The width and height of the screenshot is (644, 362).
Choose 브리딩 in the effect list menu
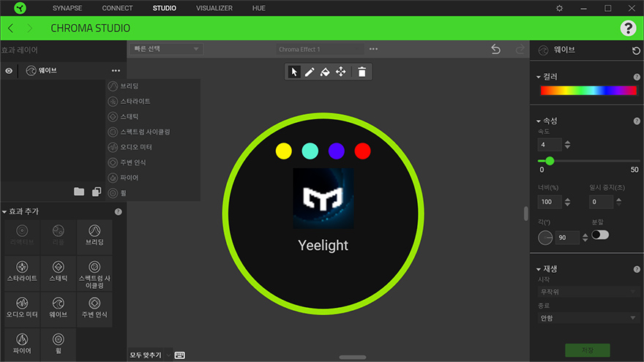[x=153, y=86]
